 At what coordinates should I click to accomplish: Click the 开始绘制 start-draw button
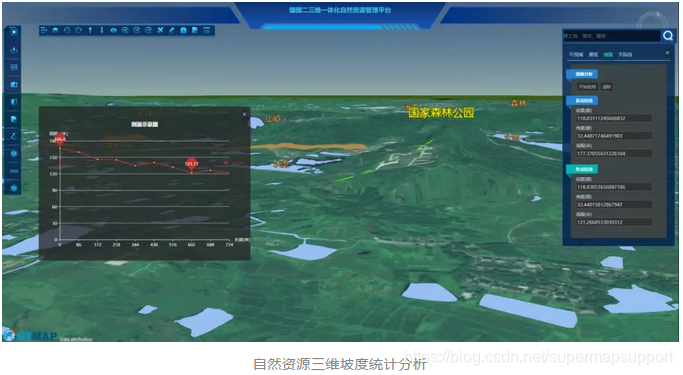pyautogui.click(x=587, y=87)
